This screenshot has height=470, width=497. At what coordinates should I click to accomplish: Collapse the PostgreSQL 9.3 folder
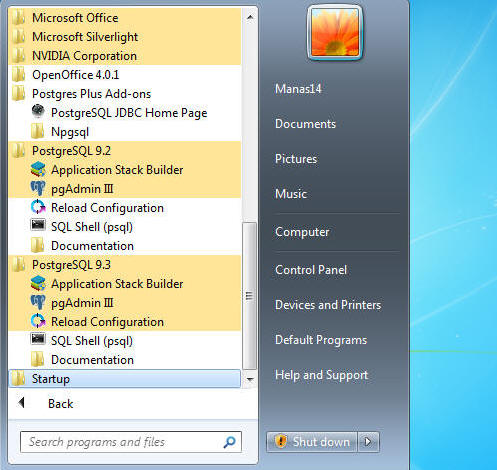[124, 265]
